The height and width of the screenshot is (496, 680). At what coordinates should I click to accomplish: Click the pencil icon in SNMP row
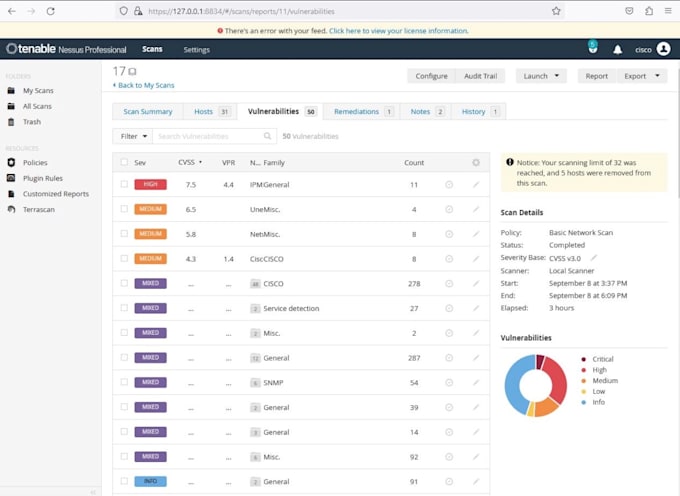[476, 382]
